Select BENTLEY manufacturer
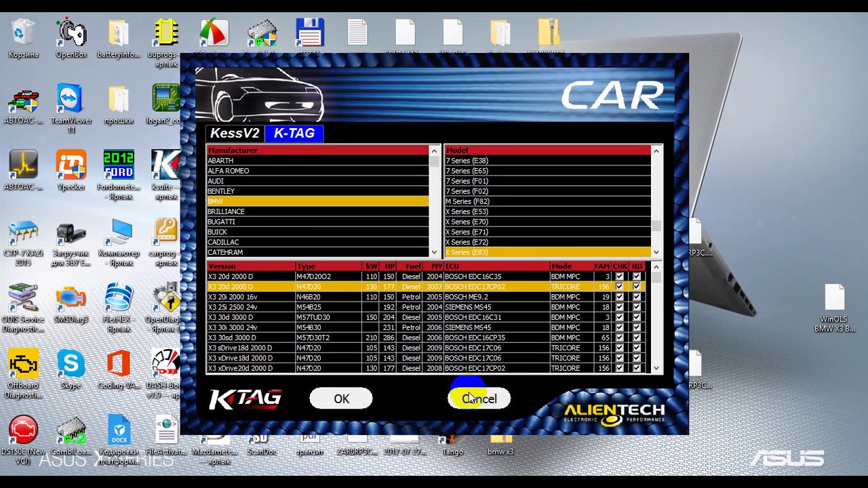Viewport: 868px width, 488px height. pyautogui.click(x=317, y=191)
